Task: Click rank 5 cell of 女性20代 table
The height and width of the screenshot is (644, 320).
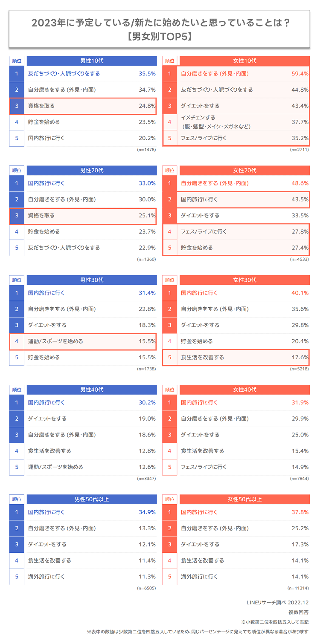Action: tap(170, 248)
